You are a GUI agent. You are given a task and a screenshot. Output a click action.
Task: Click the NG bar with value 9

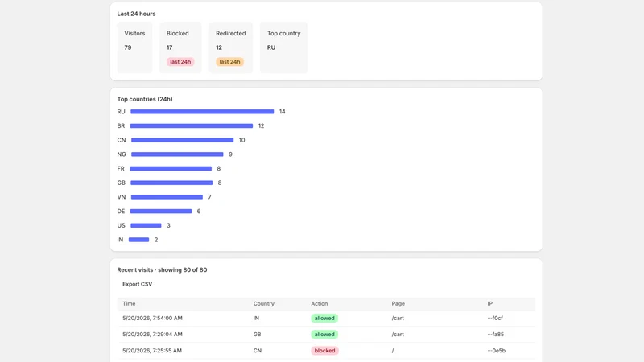[177, 154]
